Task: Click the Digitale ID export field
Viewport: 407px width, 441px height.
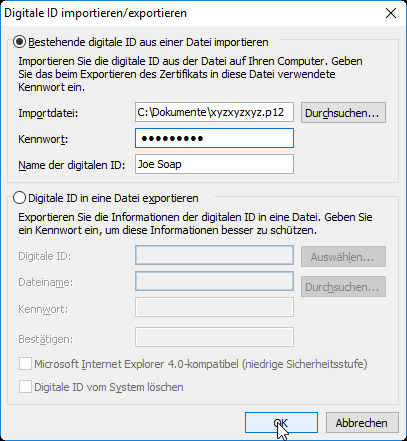Action: (214, 255)
